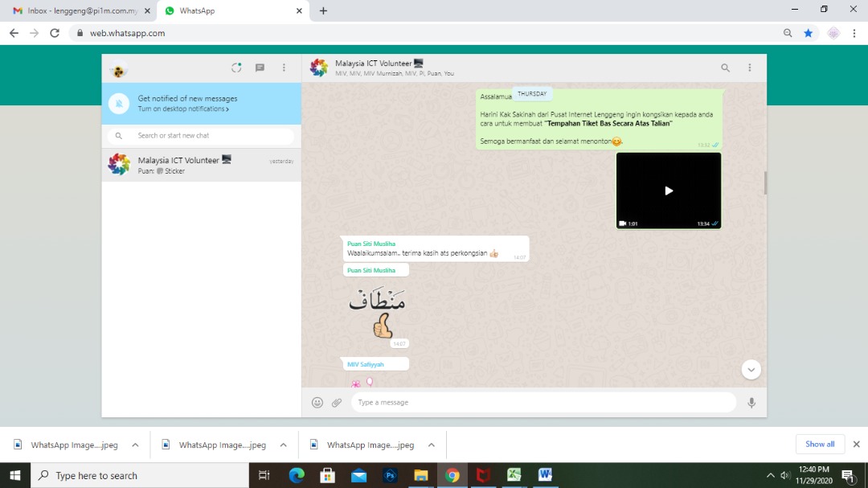Expand third WhatsApp Image download options

coord(431,445)
